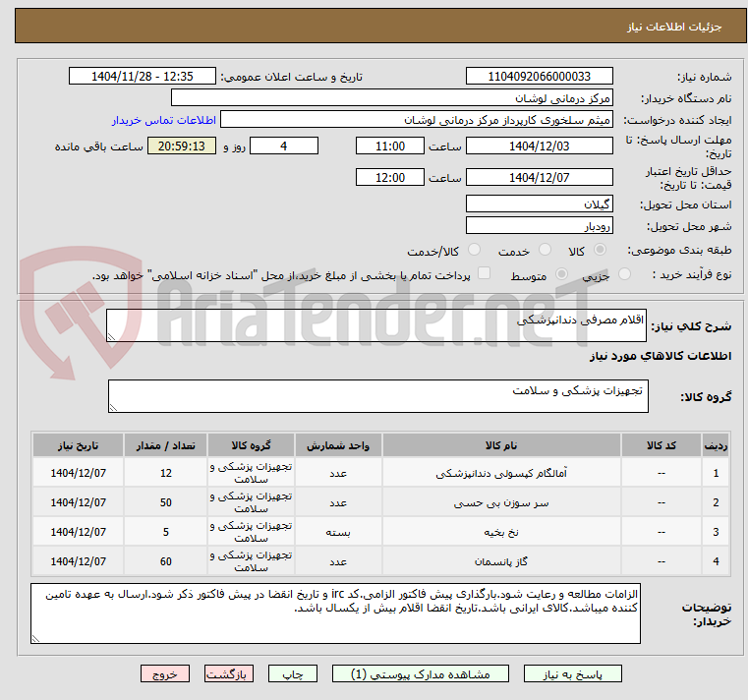Click the توضیحات خریدار text area
The height and width of the screenshot is (700, 748).
[335, 613]
